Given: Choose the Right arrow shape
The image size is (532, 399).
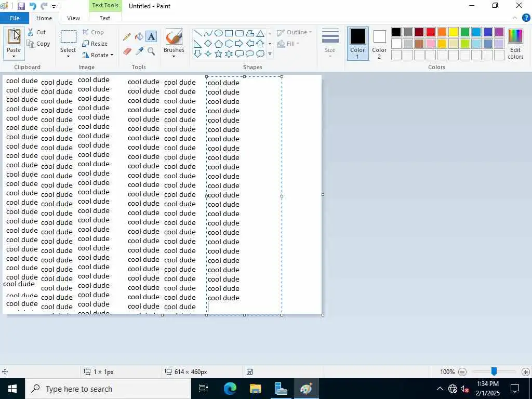Looking at the screenshot, I should (x=239, y=44).
